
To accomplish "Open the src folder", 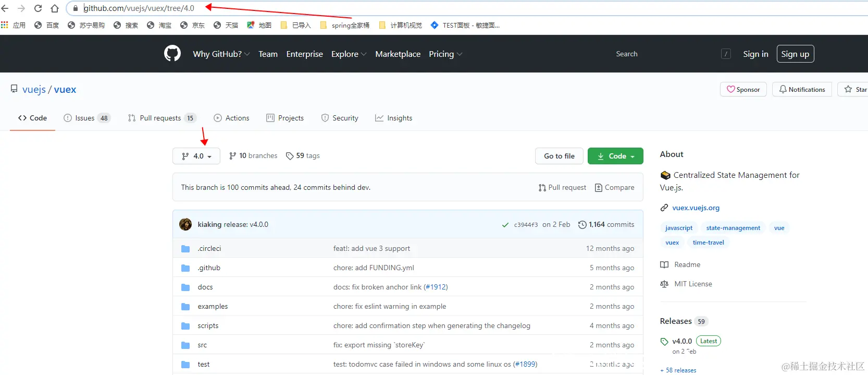I will 202,345.
